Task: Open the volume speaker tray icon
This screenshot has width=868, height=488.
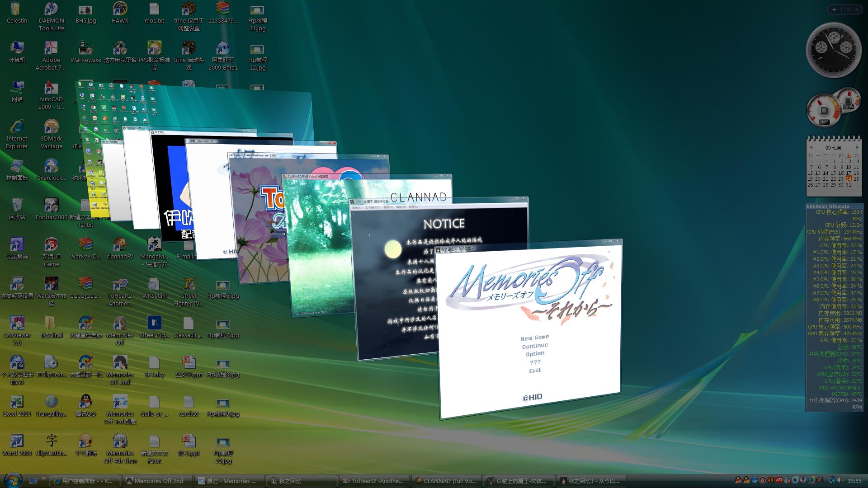Action: [x=840, y=480]
